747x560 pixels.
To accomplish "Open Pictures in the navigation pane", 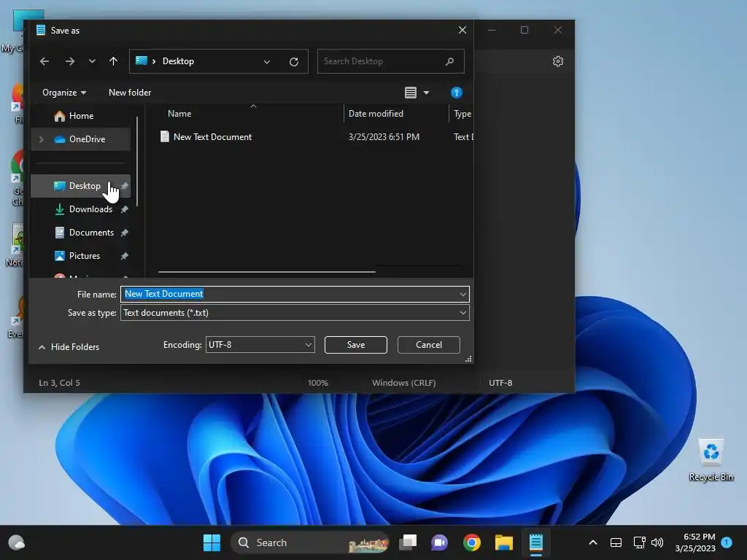I will [x=85, y=256].
